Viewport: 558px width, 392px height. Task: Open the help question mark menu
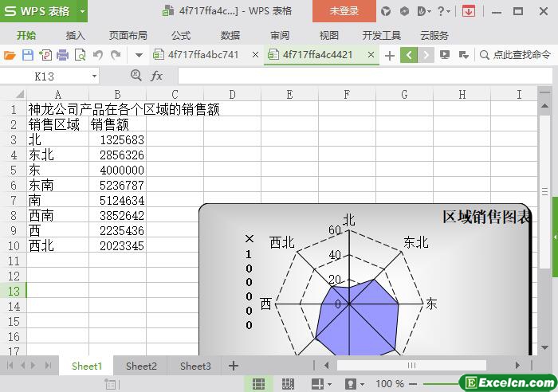[x=443, y=11]
